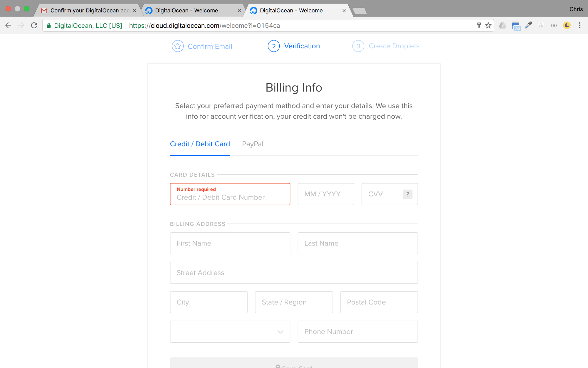588x368 pixels.
Task: Click the browser back arrow
Action: tap(8, 26)
